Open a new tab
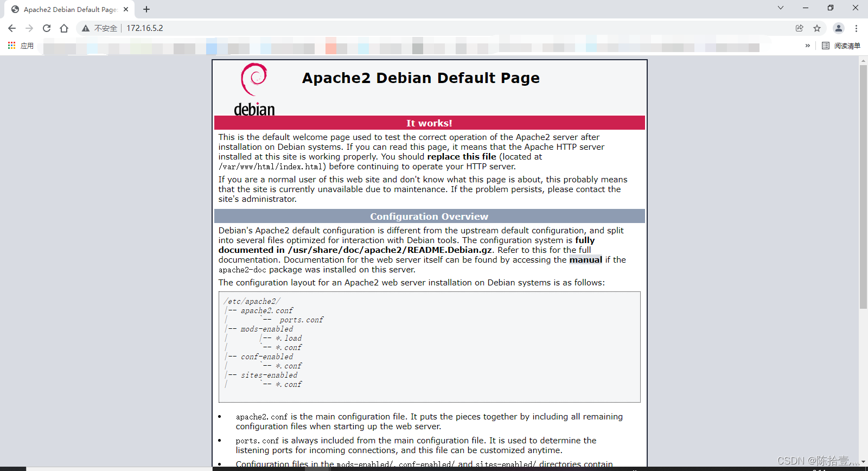This screenshot has width=868, height=471. coord(146,9)
